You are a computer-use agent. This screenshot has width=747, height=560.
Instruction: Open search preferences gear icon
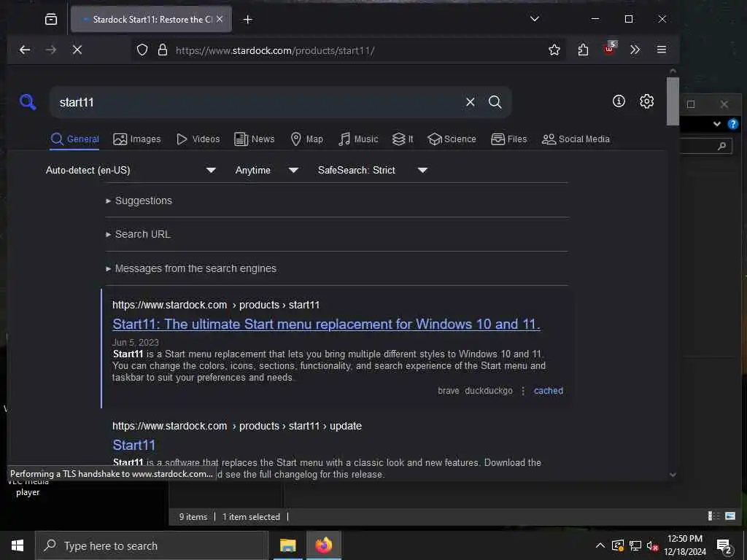click(646, 101)
